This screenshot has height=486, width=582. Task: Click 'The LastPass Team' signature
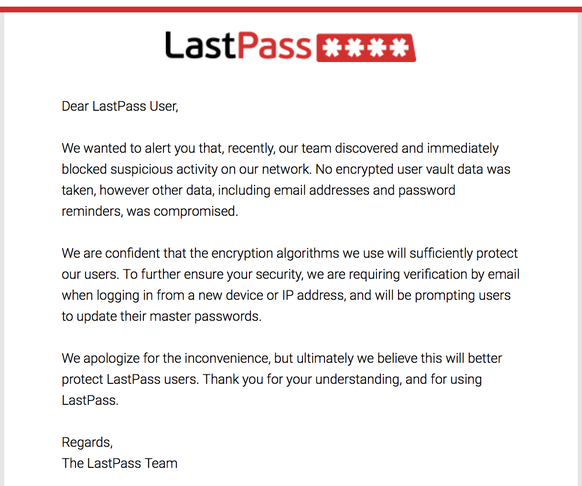120,463
